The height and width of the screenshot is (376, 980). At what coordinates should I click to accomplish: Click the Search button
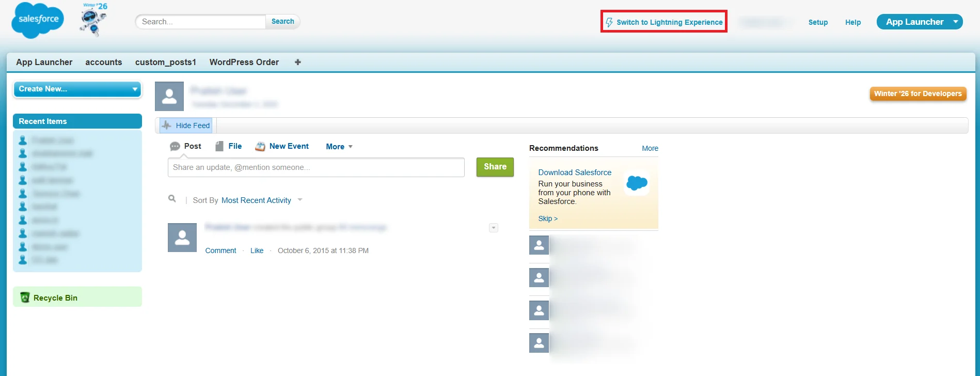282,21
